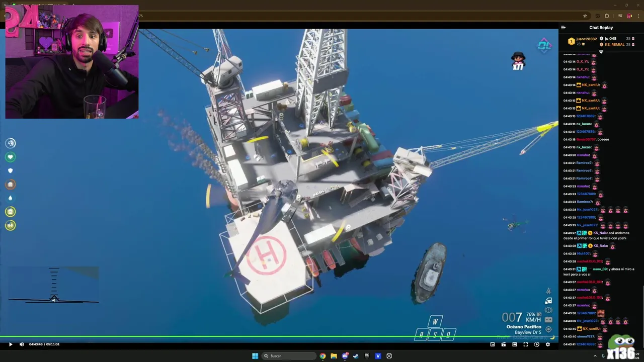This screenshot has height=362, width=644.
Task: Switch to theatre mode view
Action: coord(515,344)
